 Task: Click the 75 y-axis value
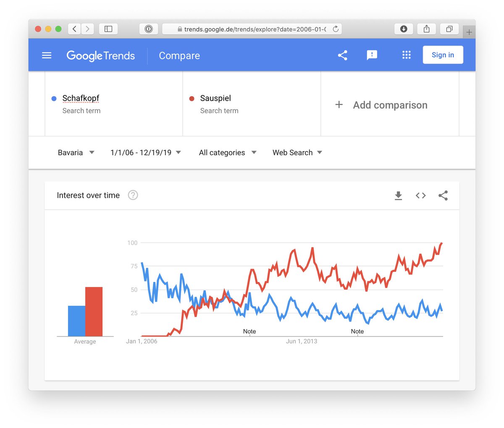tap(134, 266)
